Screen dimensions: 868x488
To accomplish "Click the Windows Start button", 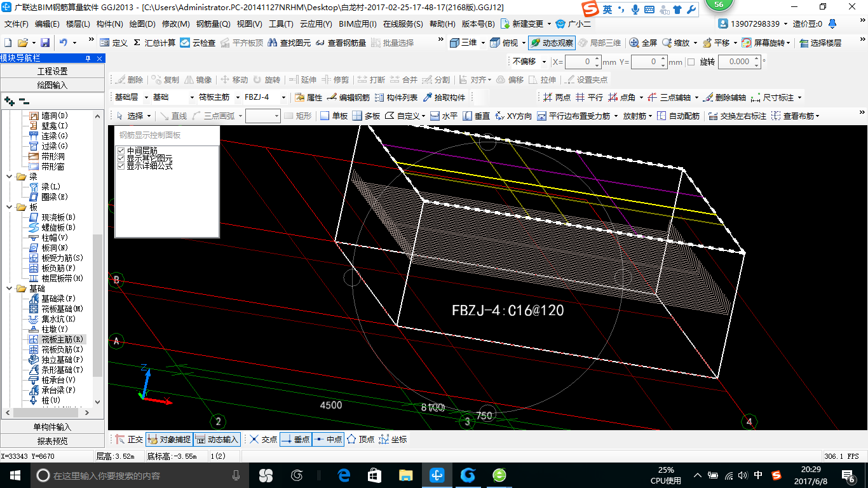I will click(x=14, y=475).
